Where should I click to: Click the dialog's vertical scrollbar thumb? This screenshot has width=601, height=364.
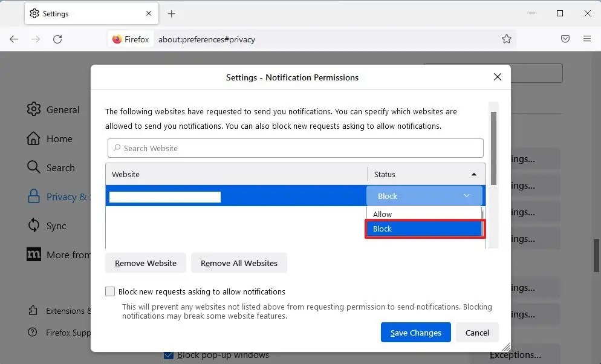(493, 148)
